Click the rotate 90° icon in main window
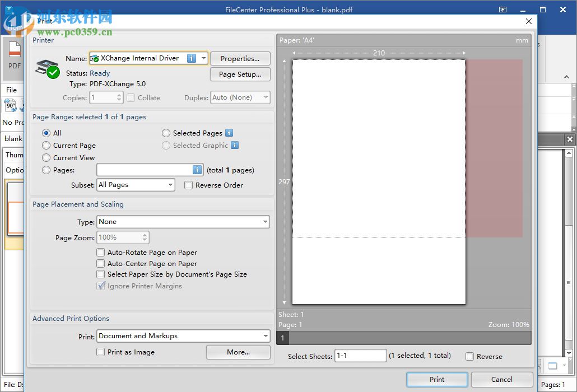Viewport: 577px width, 392px height. [10, 105]
